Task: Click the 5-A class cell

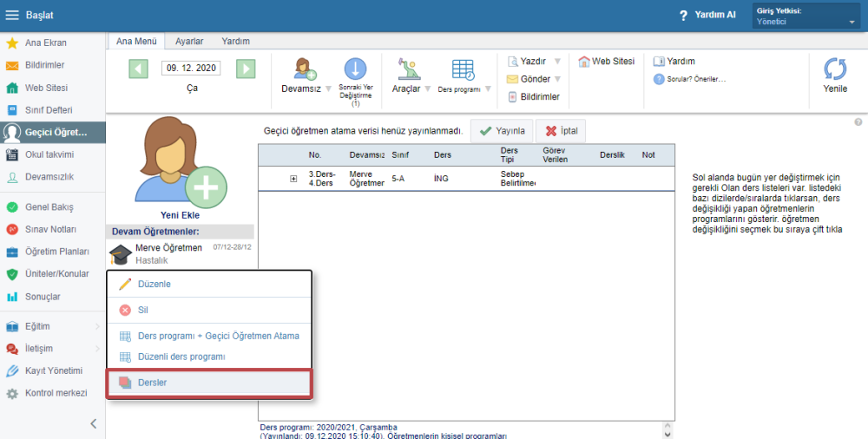Action: pyautogui.click(x=398, y=179)
